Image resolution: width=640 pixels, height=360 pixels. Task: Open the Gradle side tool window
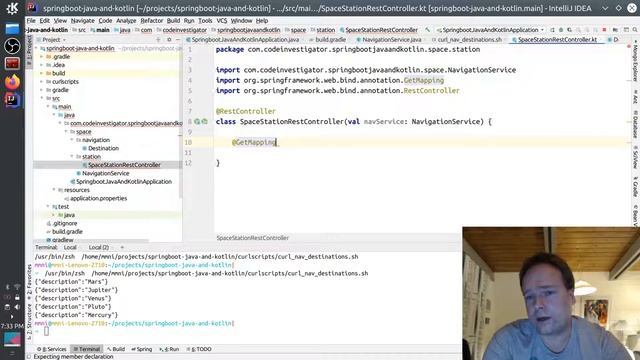[636, 187]
